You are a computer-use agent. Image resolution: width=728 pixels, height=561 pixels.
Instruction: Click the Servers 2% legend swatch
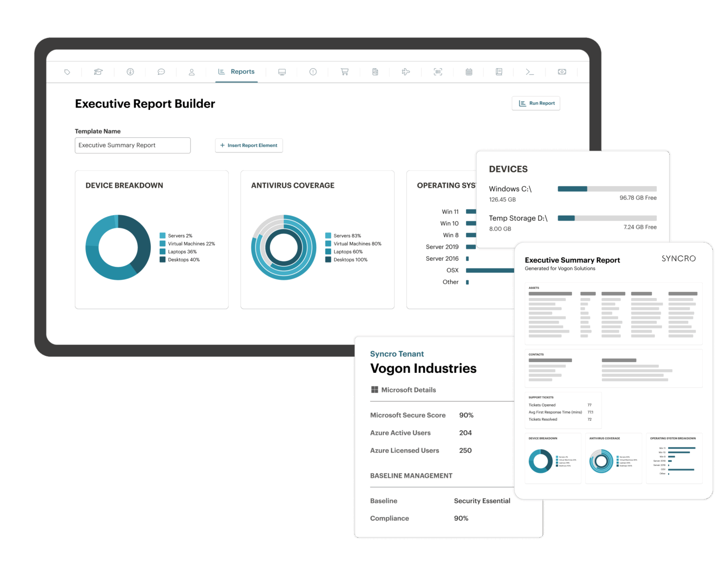pyautogui.click(x=163, y=235)
